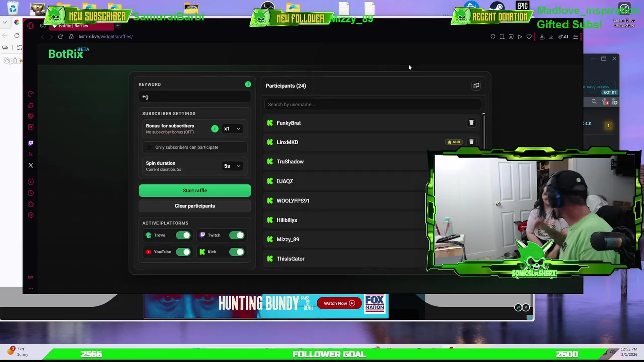This screenshot has width=644, height=362.
Task: Open history clock icon in sidebar
Action: coord(31,193)
